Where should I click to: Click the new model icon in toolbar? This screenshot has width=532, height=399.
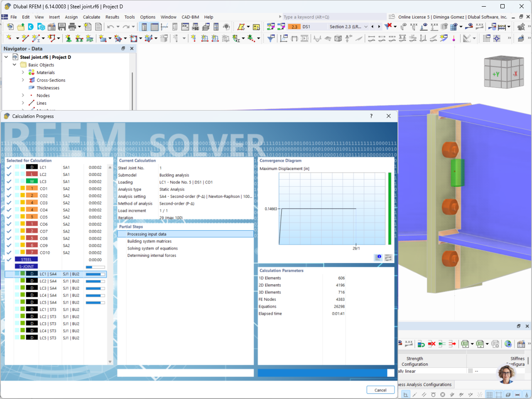(10, 27)
